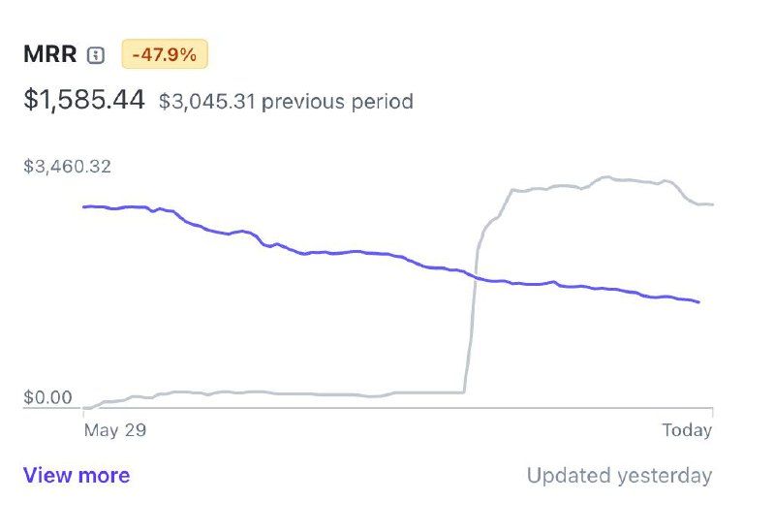The image size is (775, 532).
Task: Click where purple and gray lines intersect
Action: pos(475,275)
